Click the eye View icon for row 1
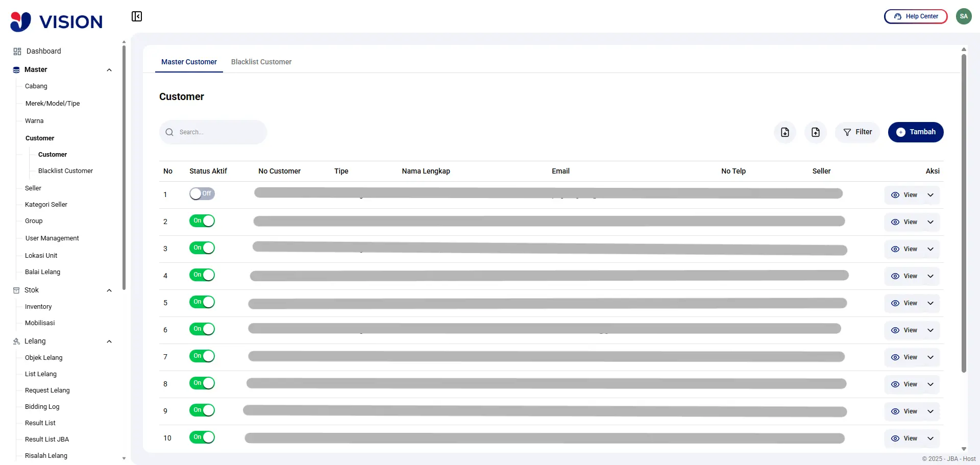The image size is (980, 465). [x=895, y=195]
